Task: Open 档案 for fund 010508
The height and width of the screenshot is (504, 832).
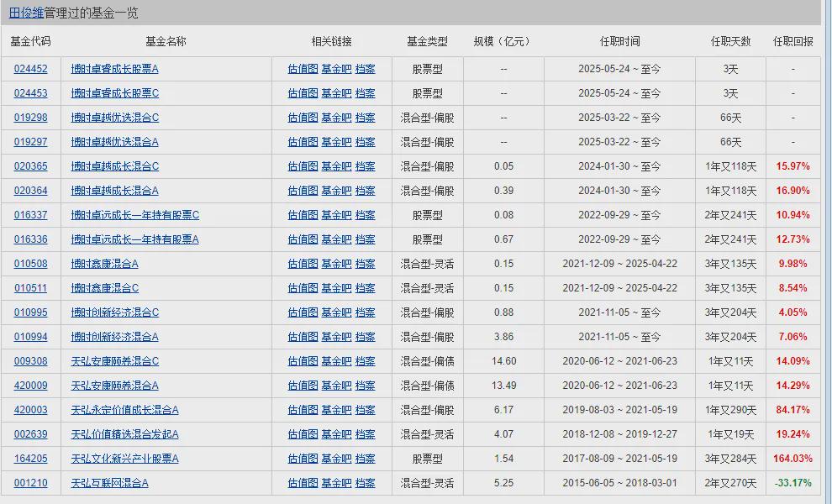Action: point(365,264)
